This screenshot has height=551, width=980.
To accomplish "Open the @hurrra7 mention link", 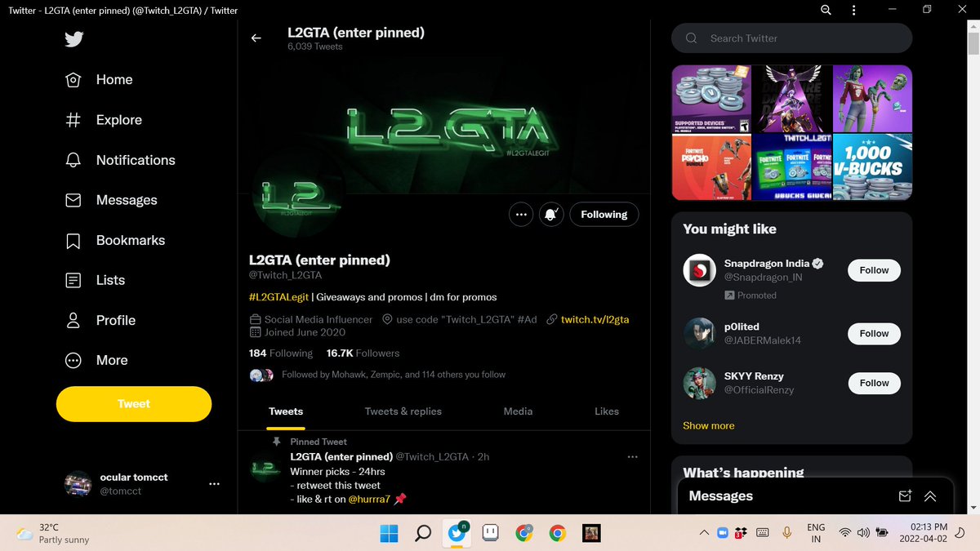I will 370,499.
